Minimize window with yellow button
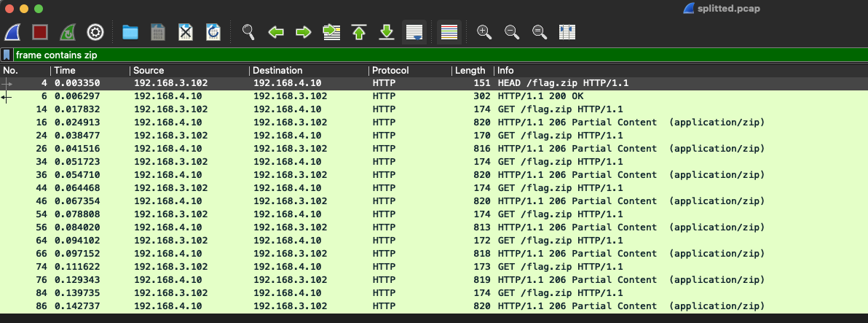Image resolution: width=868 pixels, height=323 pixels. 24,9
